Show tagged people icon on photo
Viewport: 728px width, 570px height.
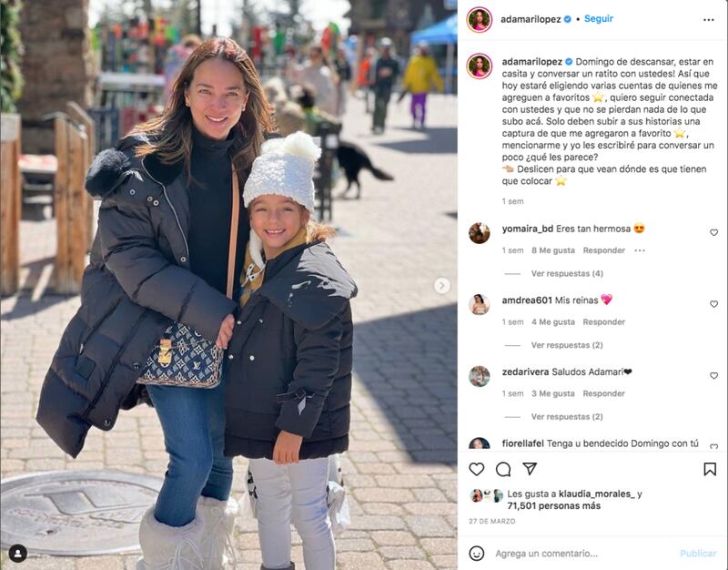[18, 554]
